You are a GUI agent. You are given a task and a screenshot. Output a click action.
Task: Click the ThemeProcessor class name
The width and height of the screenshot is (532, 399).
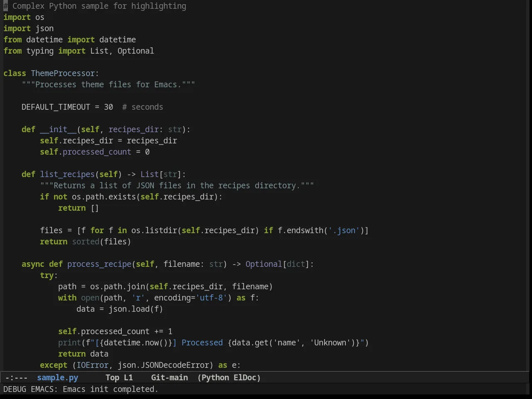click(x=63, y=73)
